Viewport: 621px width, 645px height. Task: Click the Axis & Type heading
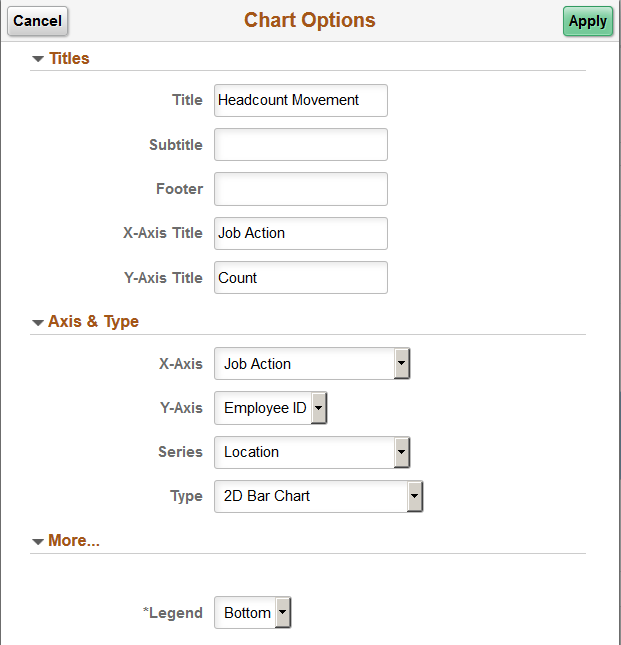coord(93,322)
